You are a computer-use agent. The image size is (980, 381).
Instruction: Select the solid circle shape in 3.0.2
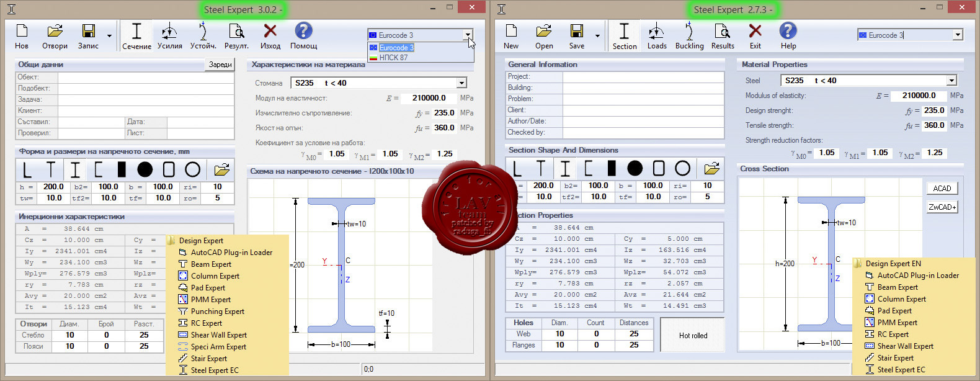coord(145,169)
